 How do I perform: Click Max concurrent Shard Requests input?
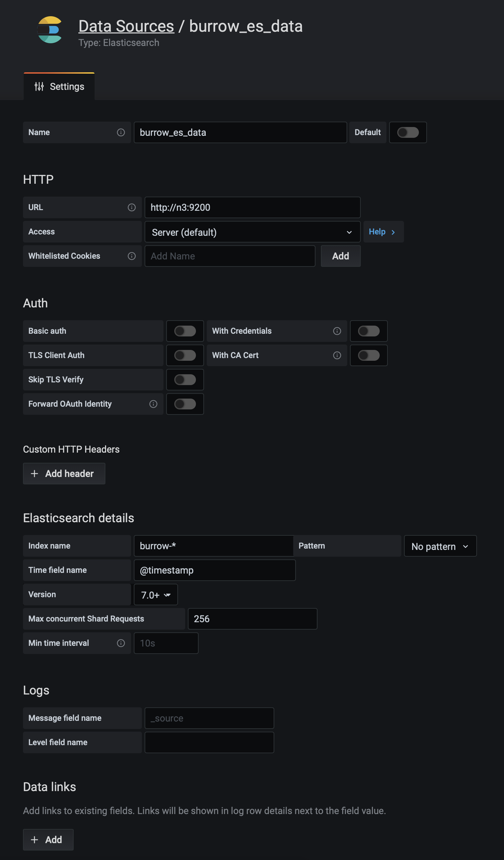click(253, 619)
